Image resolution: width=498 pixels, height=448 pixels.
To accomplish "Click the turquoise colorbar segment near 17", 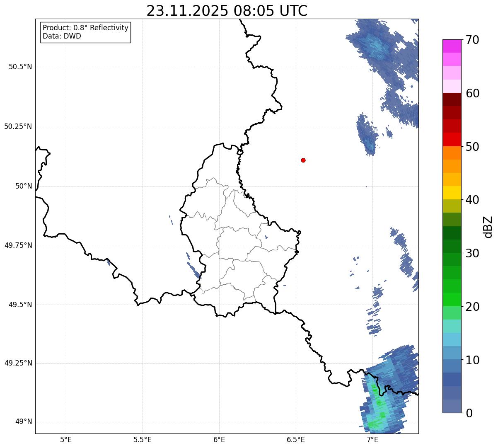I will click(452, 326).
